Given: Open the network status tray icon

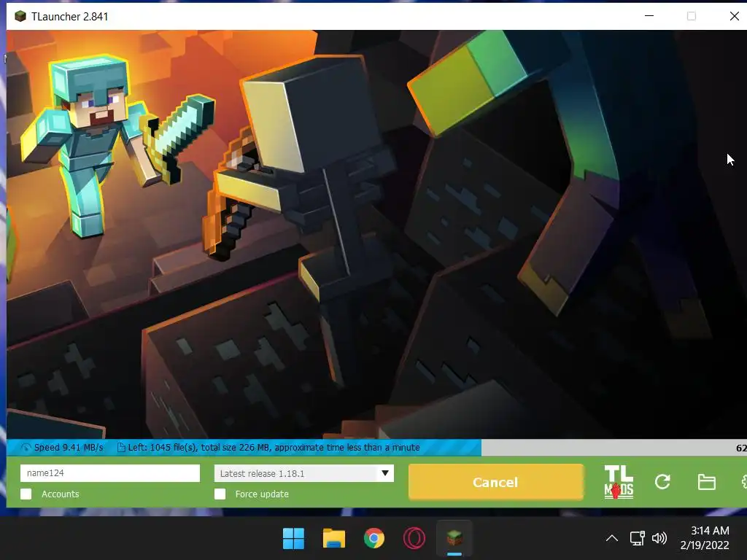Looking at the screenshot, I should (x=637, y=539).
